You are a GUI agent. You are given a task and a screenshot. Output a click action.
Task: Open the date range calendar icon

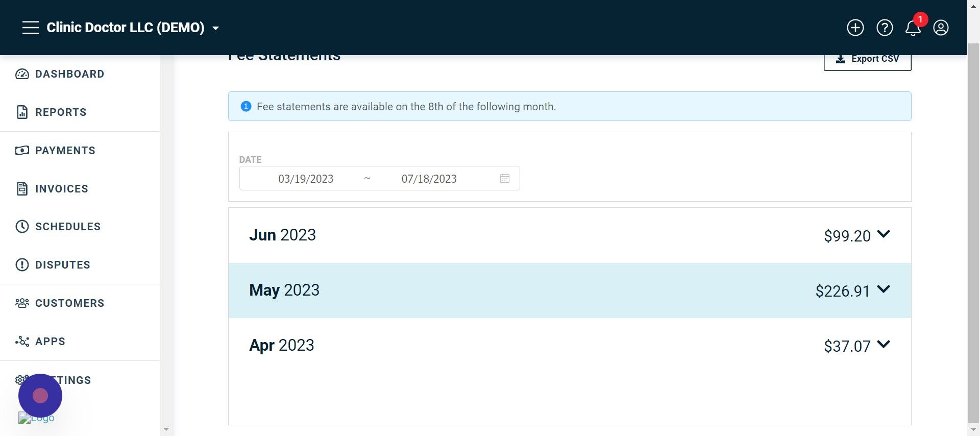[505, 178]
